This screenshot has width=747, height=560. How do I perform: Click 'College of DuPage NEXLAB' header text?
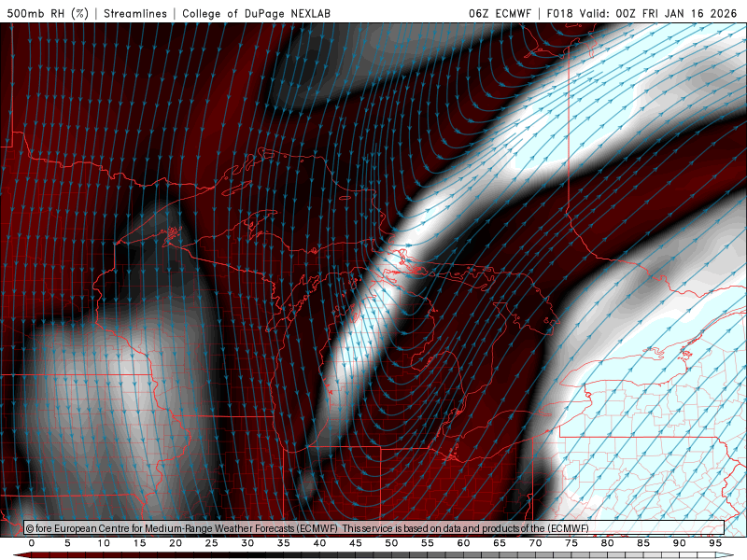pyautogui.click(x=256, y=13)
